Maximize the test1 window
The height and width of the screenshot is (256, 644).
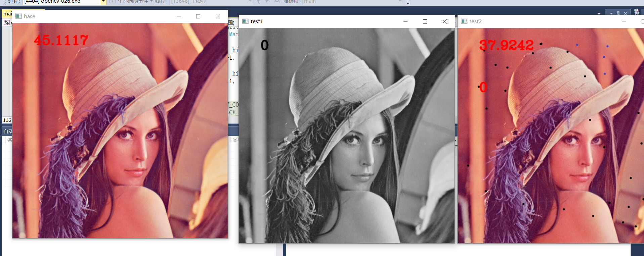pos(425,21)
